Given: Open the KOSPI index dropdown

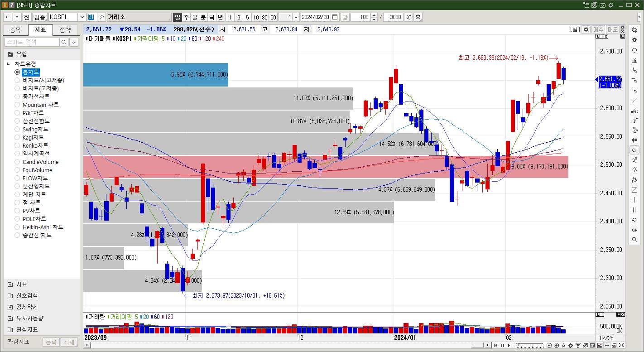Looking at the screenshot, I should (82, 17).
